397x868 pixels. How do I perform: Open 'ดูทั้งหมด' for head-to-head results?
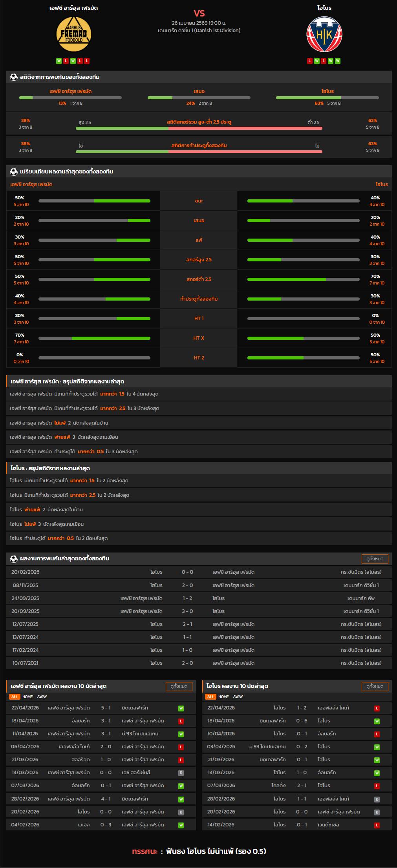coord(375,559)
